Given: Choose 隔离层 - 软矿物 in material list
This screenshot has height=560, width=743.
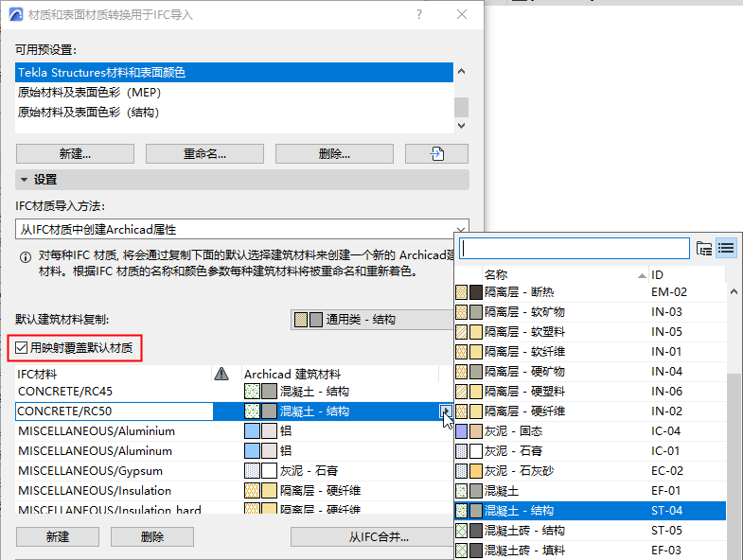Looking at the screenshot, I should tap(590, 312).
